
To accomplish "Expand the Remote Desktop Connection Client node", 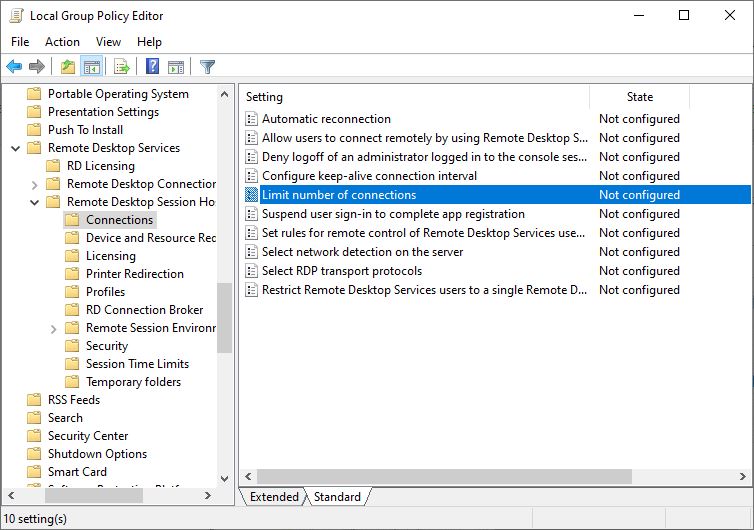I will coord(34,184).
